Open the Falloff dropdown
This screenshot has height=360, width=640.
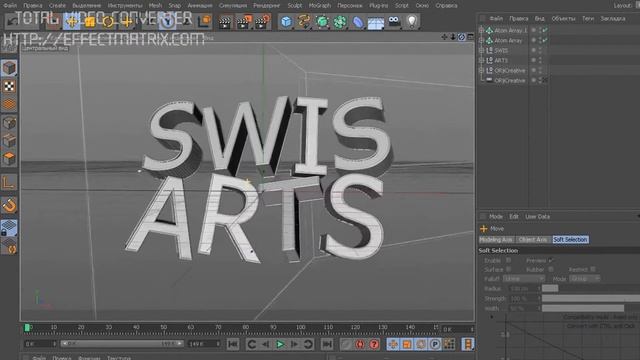[x=524, y=279]
